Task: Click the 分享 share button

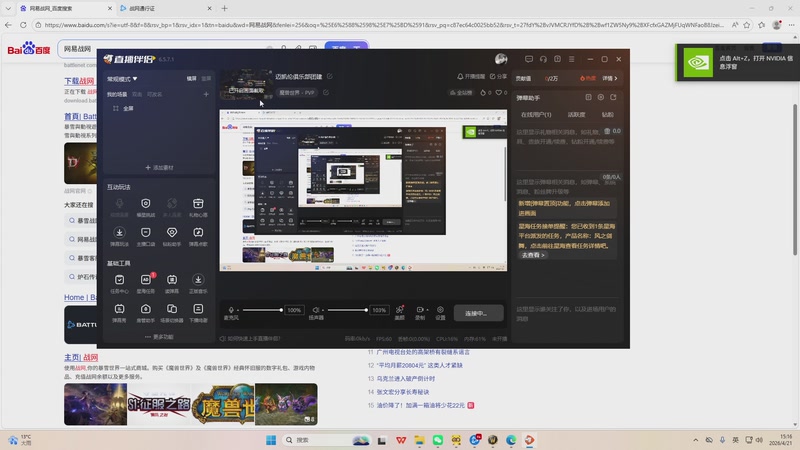Action: click(x=498, y=77)
